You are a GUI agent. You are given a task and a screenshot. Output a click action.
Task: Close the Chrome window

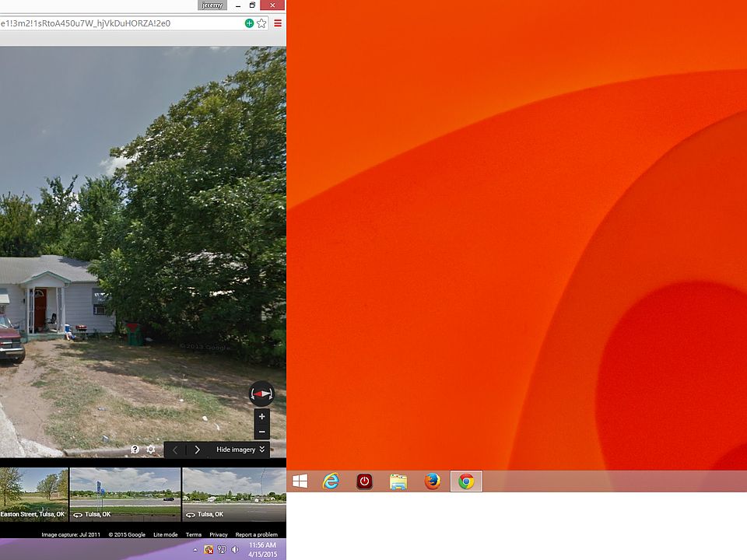click(272, 5)
